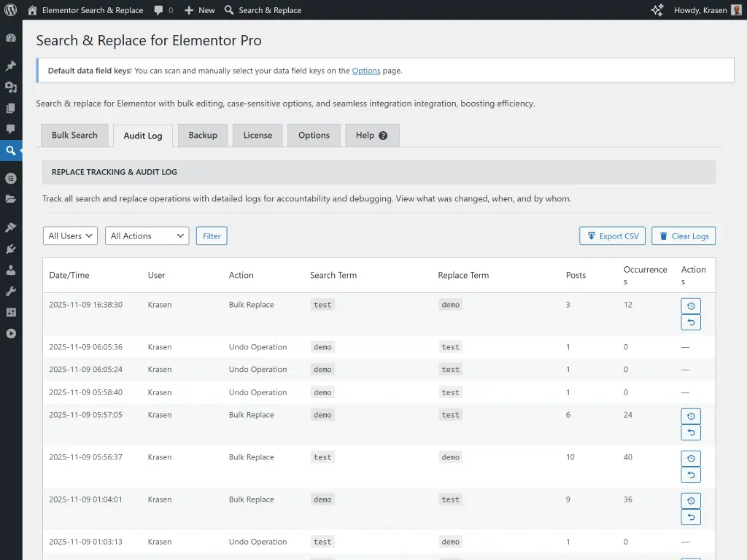Open the Bulk Search tab
Viewport: 747px width, 560px height.
click(74, 135)
